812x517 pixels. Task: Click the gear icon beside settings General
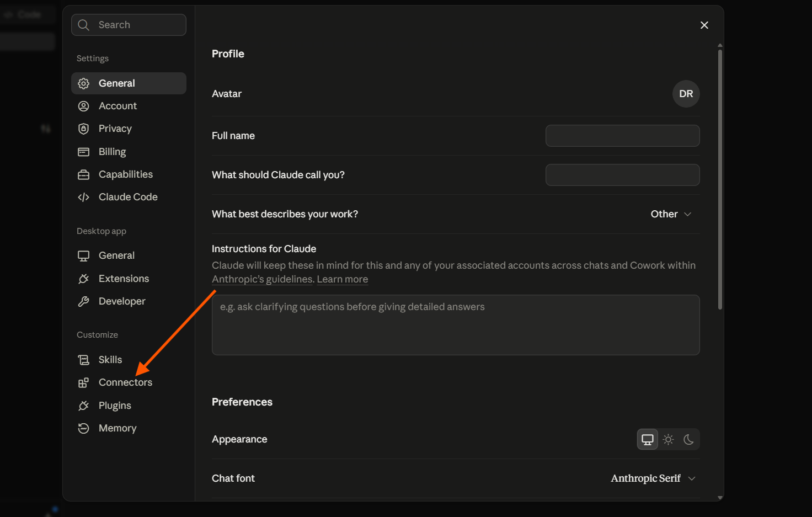point(83,83)
